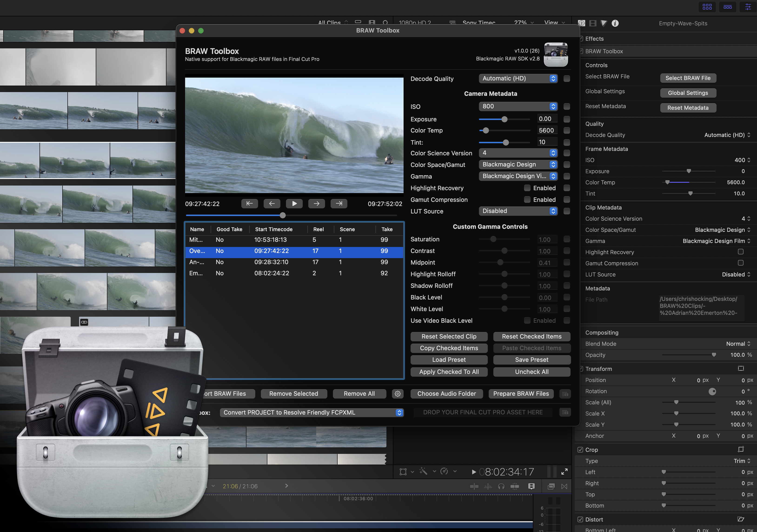Click the Select BRAW File button
This screenshot has width=757, height=532.
(x=688, y=78)
